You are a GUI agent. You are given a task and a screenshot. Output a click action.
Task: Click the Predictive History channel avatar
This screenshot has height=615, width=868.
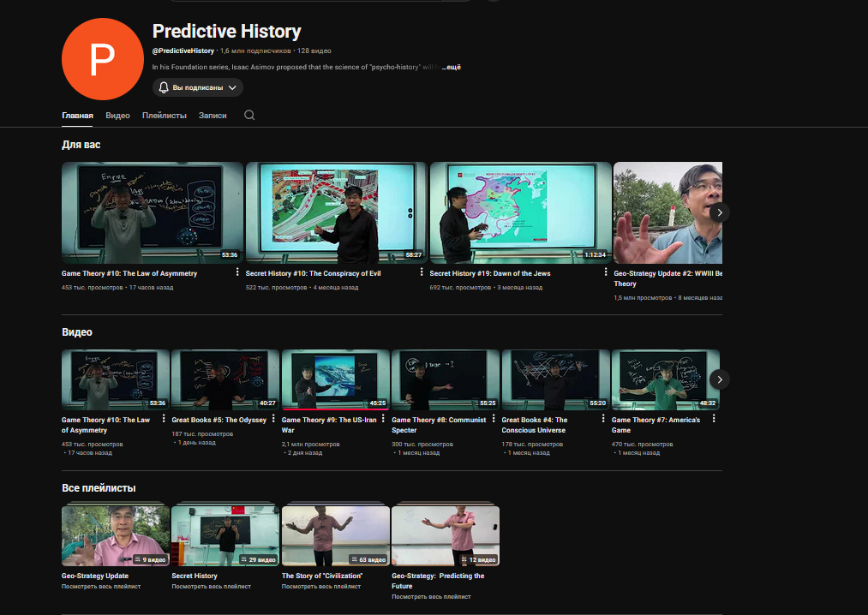coord(103,59)
